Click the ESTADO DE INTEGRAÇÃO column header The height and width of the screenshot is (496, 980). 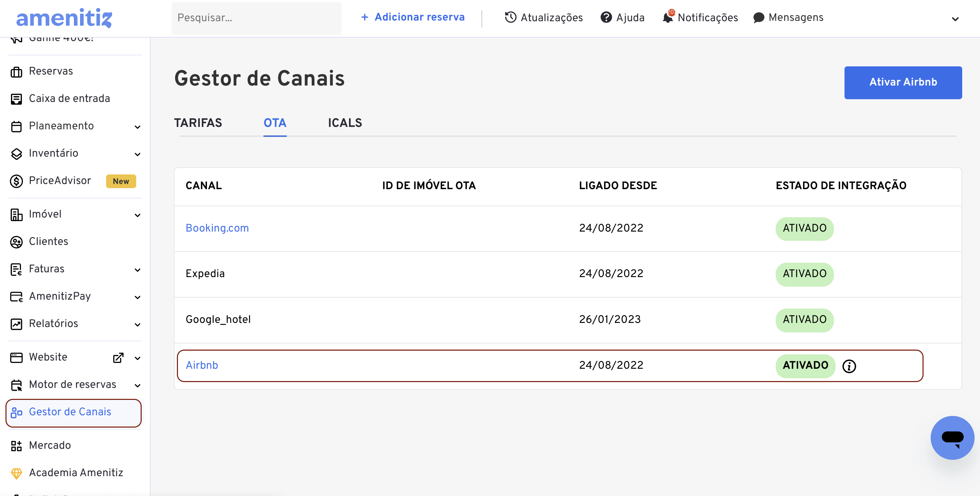[841, 186]
